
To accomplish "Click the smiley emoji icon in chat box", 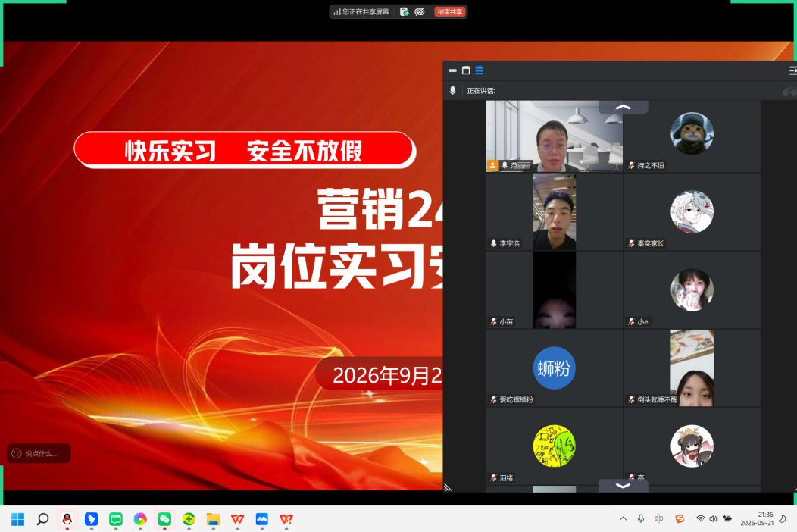I will click(17, 453).
